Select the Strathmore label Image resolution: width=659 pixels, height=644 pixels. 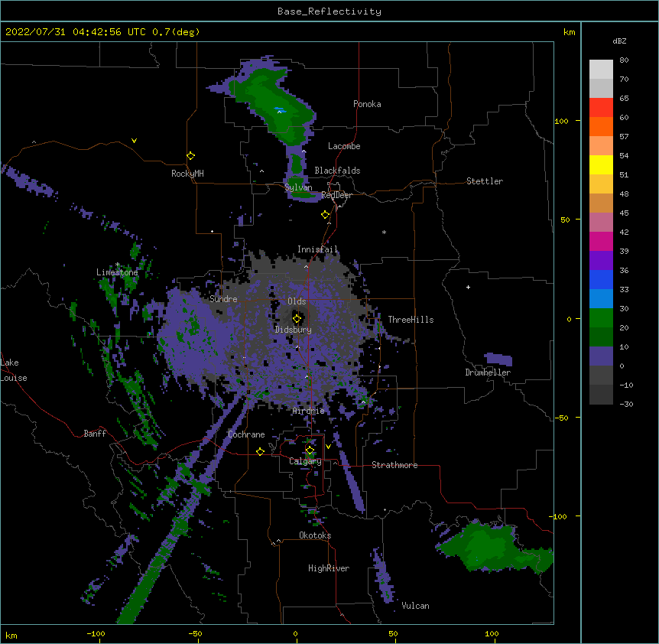394,465
